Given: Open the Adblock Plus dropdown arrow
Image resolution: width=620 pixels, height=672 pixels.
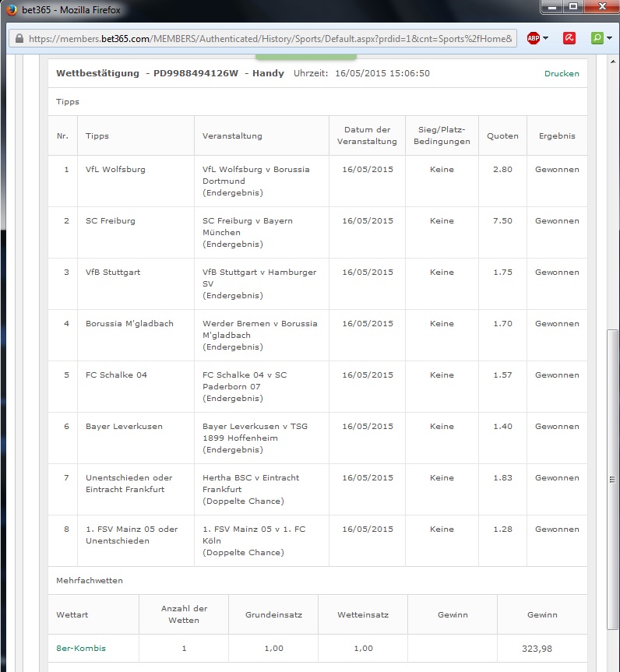Looking at the screenshot, I should point(545,38).
